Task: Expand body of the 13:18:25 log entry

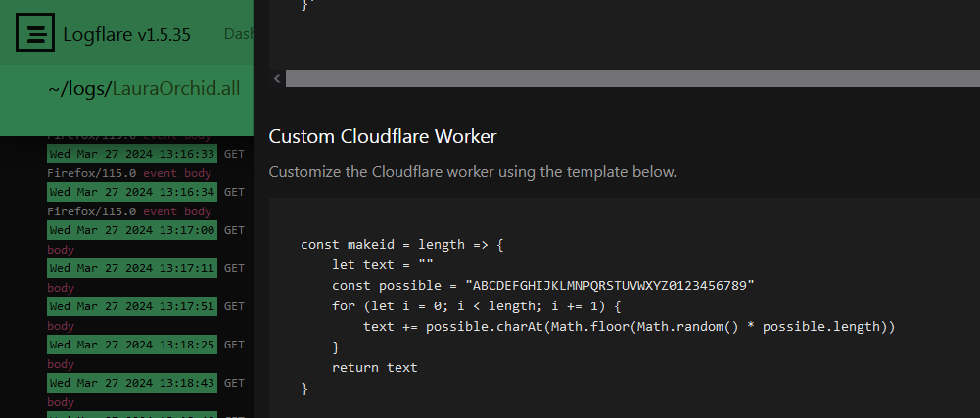Action: (x=61, y=364)
